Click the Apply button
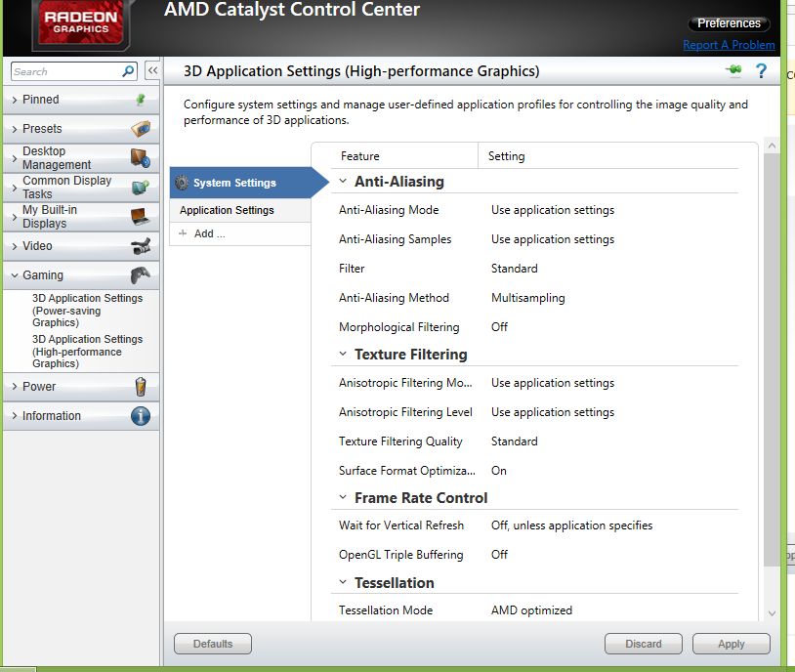Screen dimensions: 795x672 tap(732, 644)
